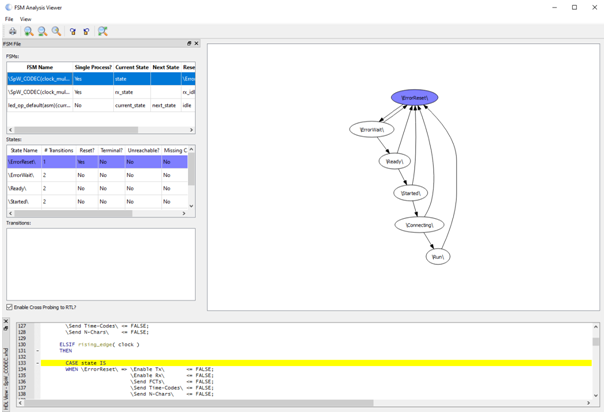Collapse code fold at line 131
The width and height of the screenshot is (606, 414).
click(37, 351)
